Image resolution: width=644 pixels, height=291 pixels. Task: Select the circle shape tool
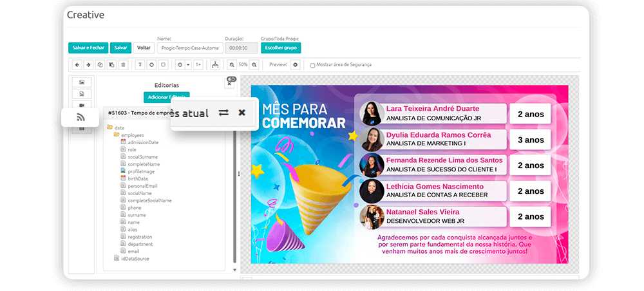151,65
